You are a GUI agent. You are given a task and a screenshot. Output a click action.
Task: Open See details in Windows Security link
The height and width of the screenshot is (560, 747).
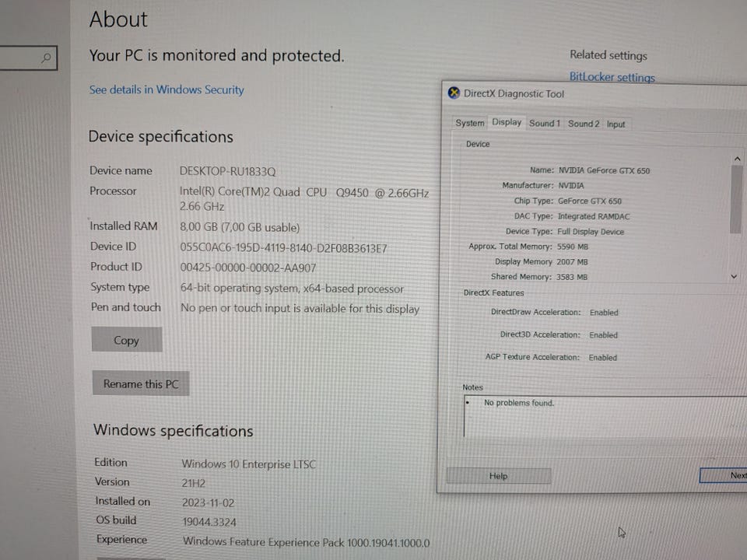[167, 89]
